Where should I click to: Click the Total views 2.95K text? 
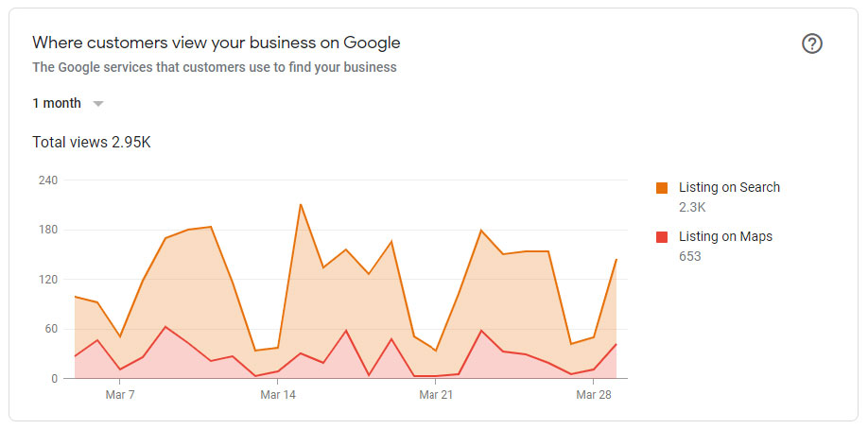click(x=92, y=143)
